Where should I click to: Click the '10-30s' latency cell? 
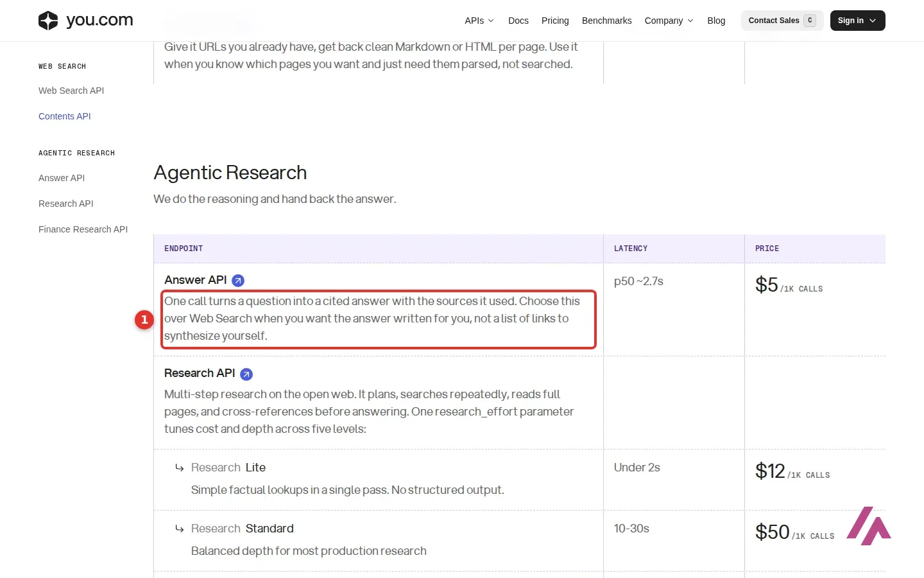coord(631,529)
